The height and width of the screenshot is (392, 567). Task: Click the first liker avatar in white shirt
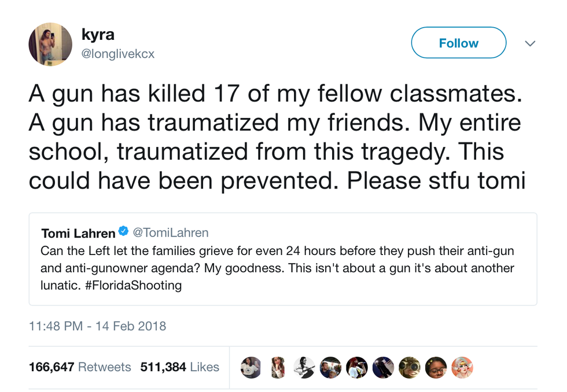[252, 367]
